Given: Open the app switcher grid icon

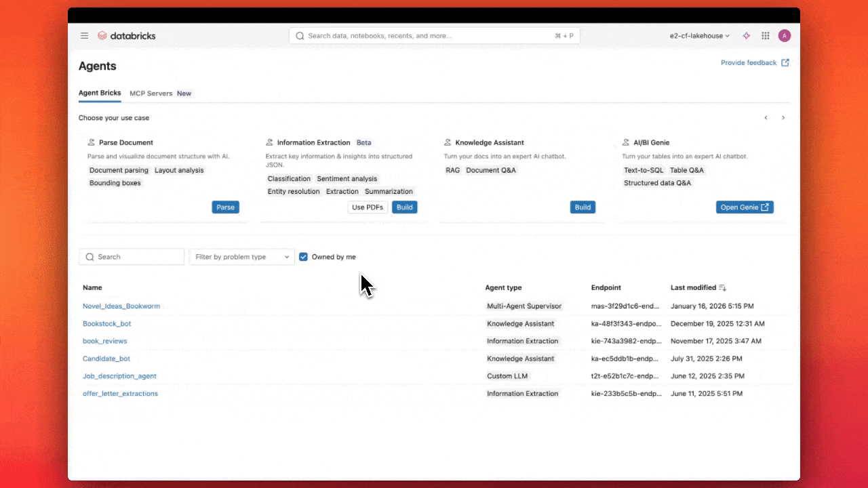Looking at the screenshot, I should (x=765, y=35).
